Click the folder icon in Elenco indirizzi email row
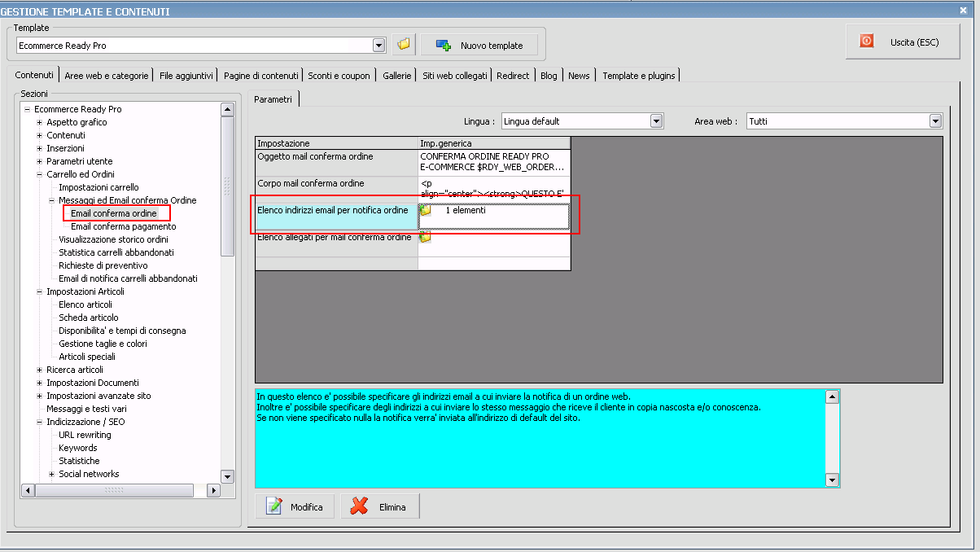 click(426, 211)
